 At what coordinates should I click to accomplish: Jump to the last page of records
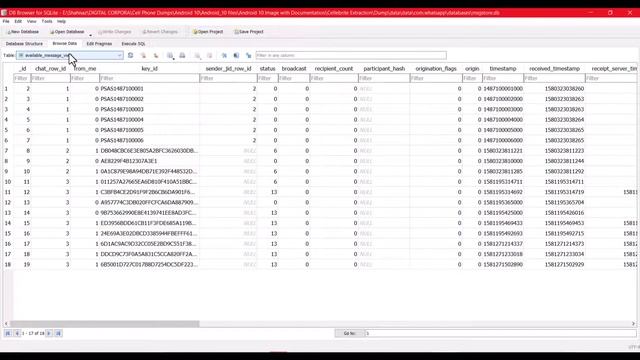(x=58, y=333)
